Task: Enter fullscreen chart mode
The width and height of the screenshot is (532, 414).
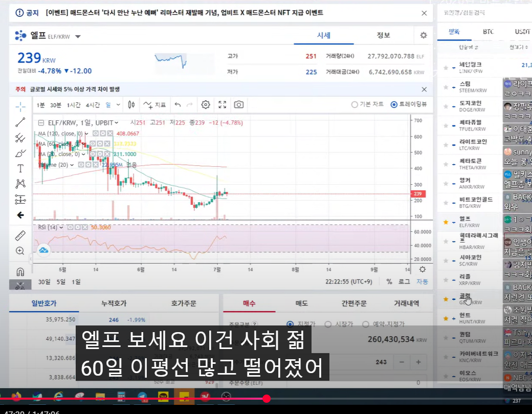Action: point(222,104)
